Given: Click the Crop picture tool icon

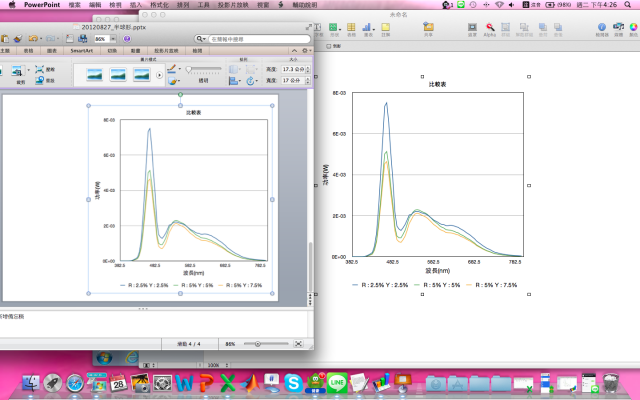Looking at the screenshot, I should (x=17, y=71).
